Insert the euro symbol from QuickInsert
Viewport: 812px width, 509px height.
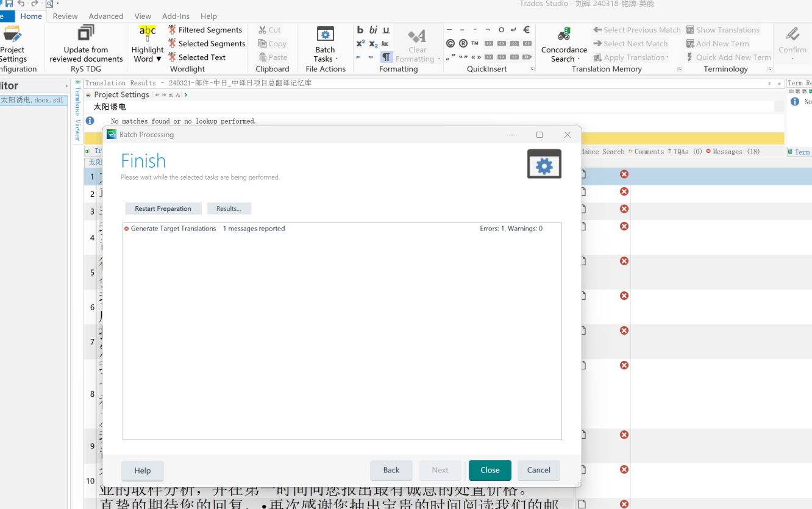(527, 30)
